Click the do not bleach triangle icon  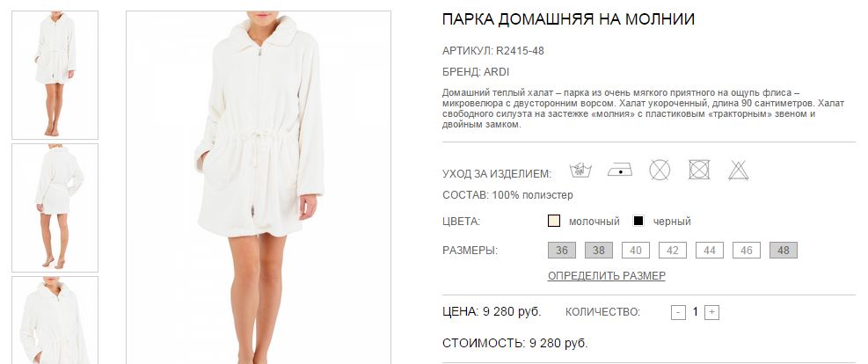(739, 170)
